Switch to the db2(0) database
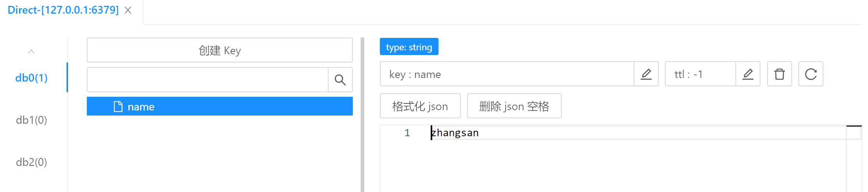 (31, 162)
